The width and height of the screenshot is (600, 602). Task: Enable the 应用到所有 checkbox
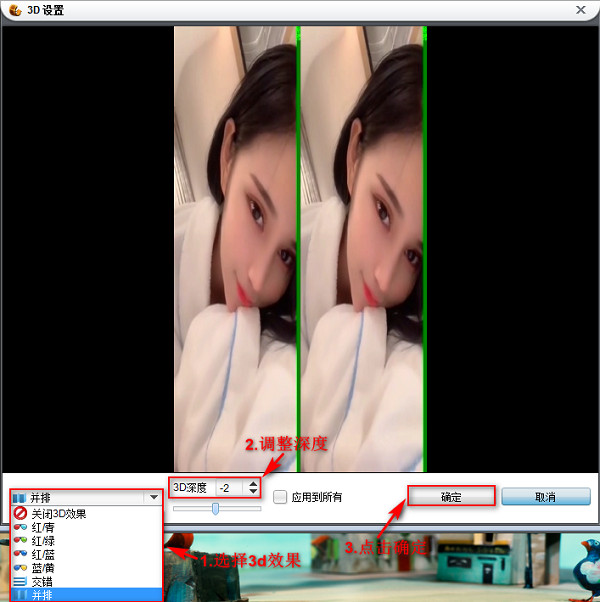coord(279,497)
